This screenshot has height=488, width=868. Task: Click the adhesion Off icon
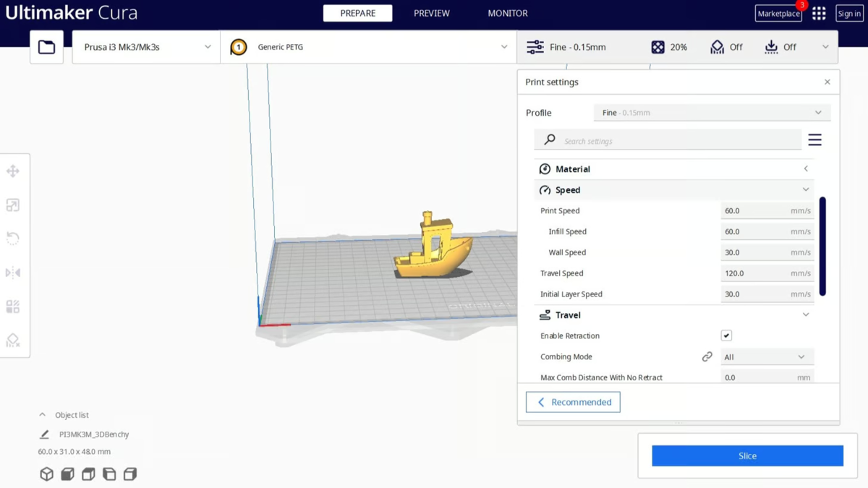click(771, 47)
